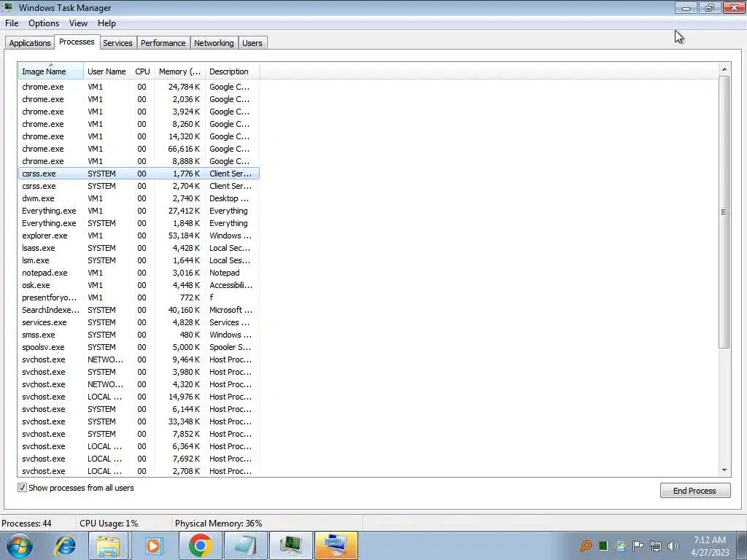
Task: Sort by Memory column header
Action: point(179,71)
